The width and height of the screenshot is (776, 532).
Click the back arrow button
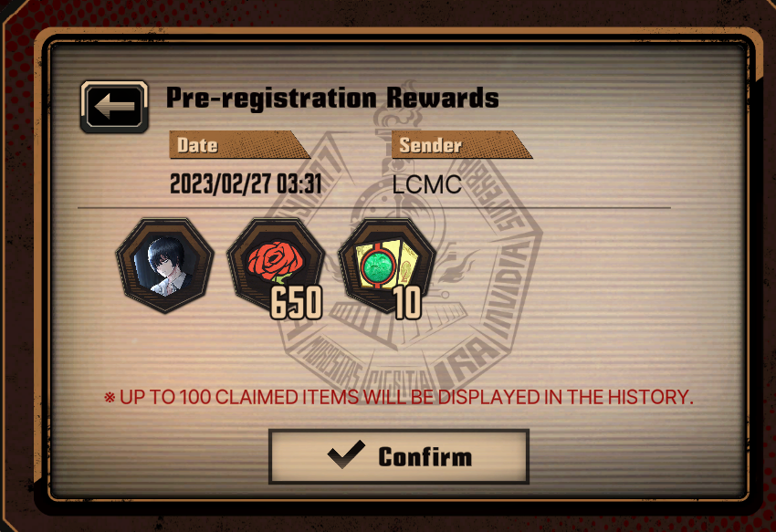click(114, 107)
